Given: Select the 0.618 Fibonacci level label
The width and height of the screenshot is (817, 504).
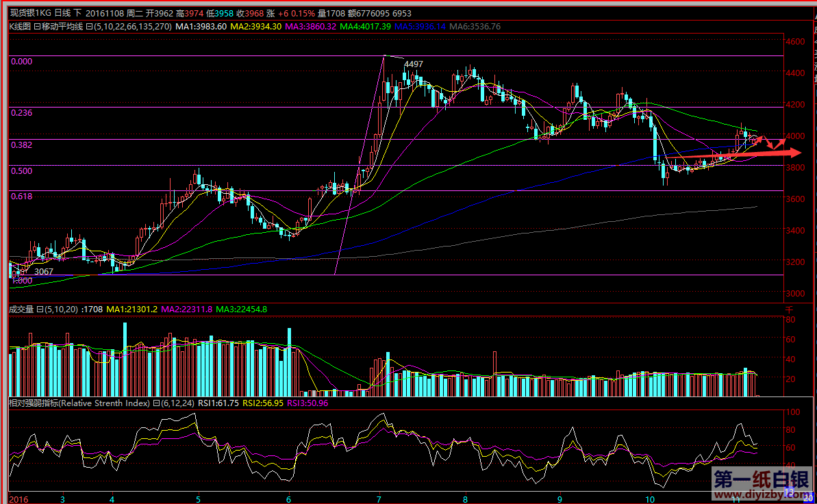Looking at the screenshot, I should click(22, 196).
